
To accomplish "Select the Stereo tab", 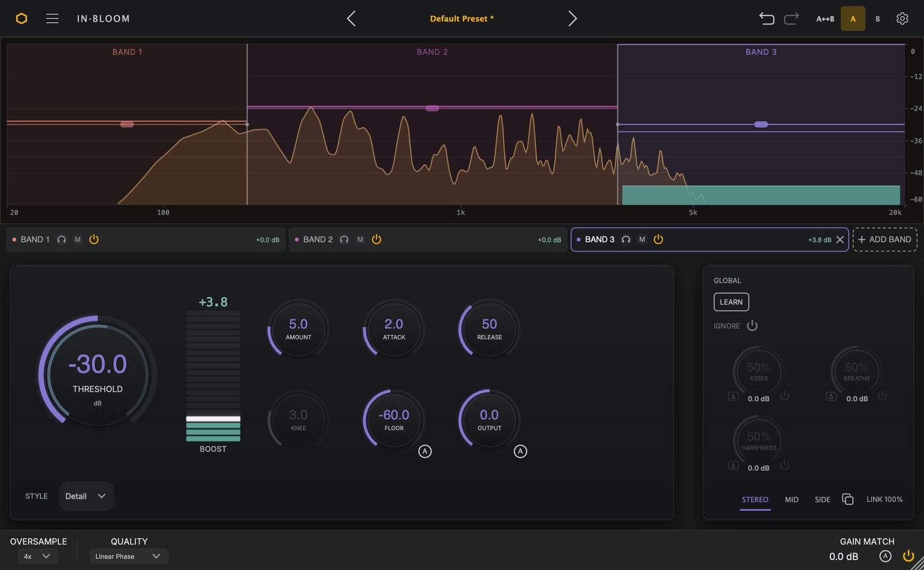I will (755, 500).
